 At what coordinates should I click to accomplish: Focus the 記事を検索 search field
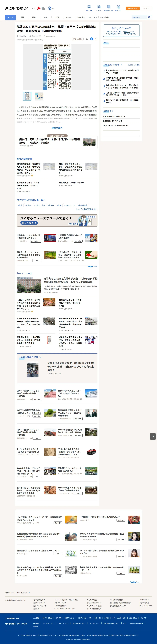(x=139, y=17)
